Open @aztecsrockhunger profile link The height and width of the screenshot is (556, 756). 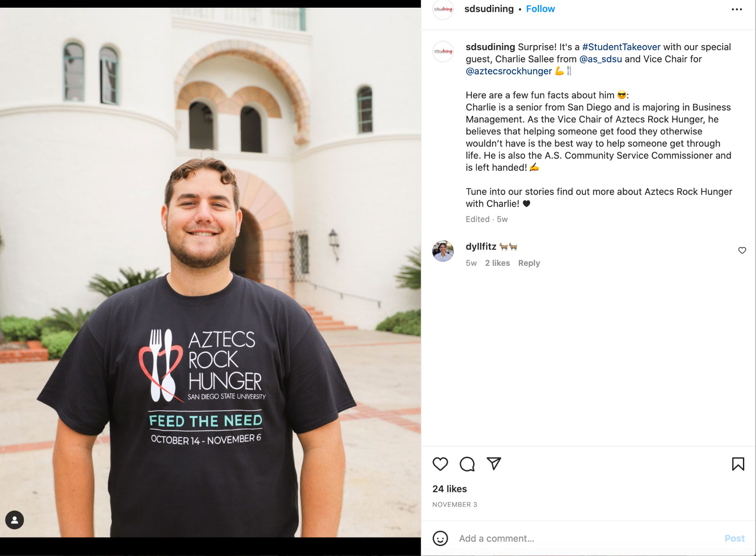508,71
